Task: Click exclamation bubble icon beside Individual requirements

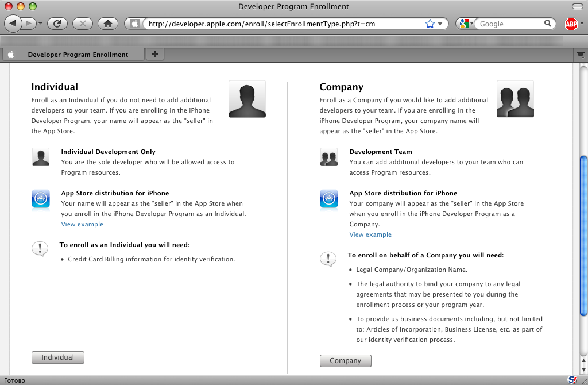Action: click(40, 249)
